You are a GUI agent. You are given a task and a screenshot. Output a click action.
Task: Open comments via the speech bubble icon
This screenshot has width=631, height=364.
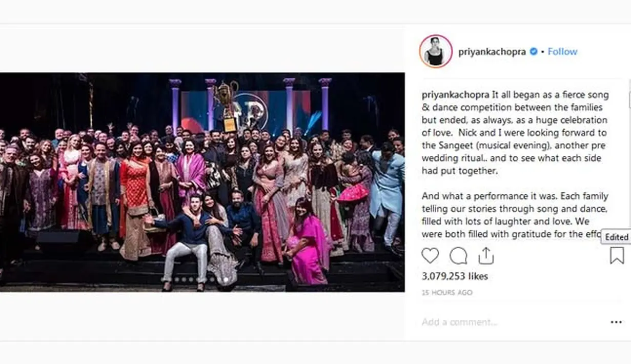[x=458, y=255]
